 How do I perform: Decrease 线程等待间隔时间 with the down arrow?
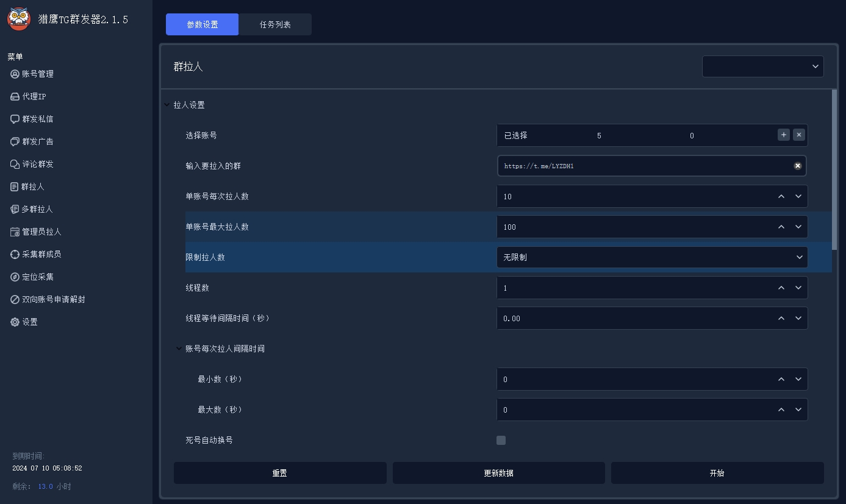798,318
